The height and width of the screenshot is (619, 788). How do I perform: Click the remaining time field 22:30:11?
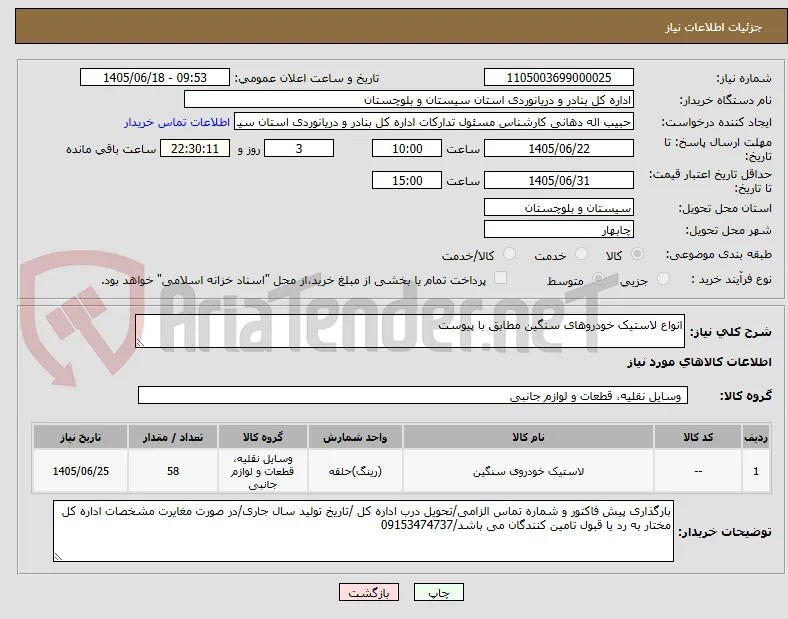coord(195,148)
